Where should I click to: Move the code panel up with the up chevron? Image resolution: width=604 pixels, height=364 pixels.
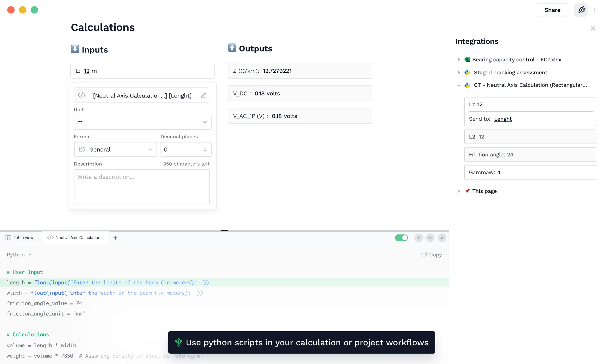coord(418,237)
